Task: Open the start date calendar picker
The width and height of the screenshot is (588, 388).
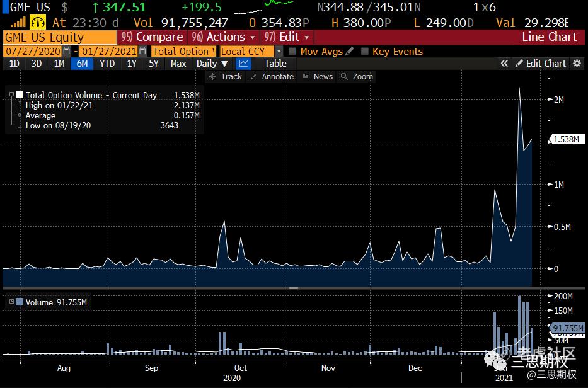Action: pyautogui.click(x=67, y=51)
